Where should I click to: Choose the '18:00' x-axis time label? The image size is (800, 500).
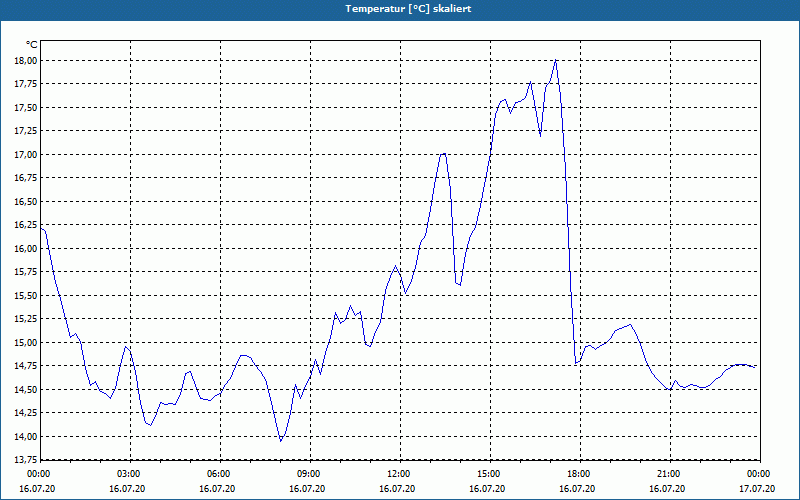(x=578, y=474)
